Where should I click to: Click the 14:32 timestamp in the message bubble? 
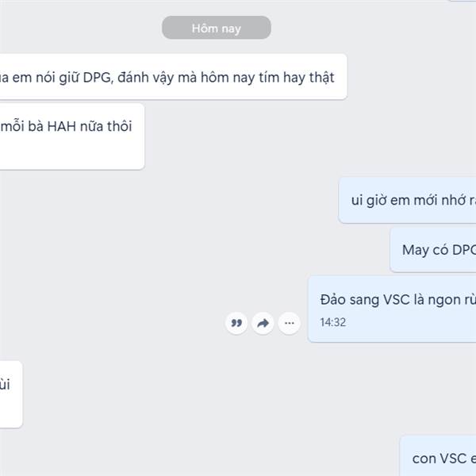coord(333,322)
